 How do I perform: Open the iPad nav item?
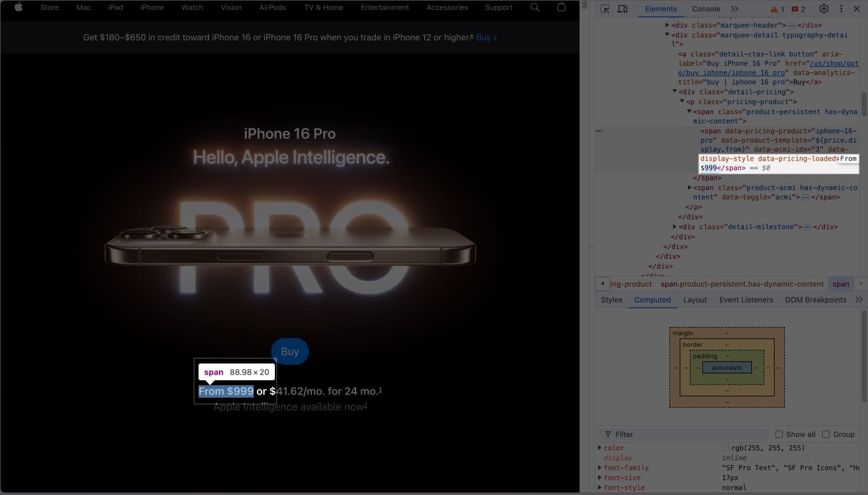[x=115, y=7]
